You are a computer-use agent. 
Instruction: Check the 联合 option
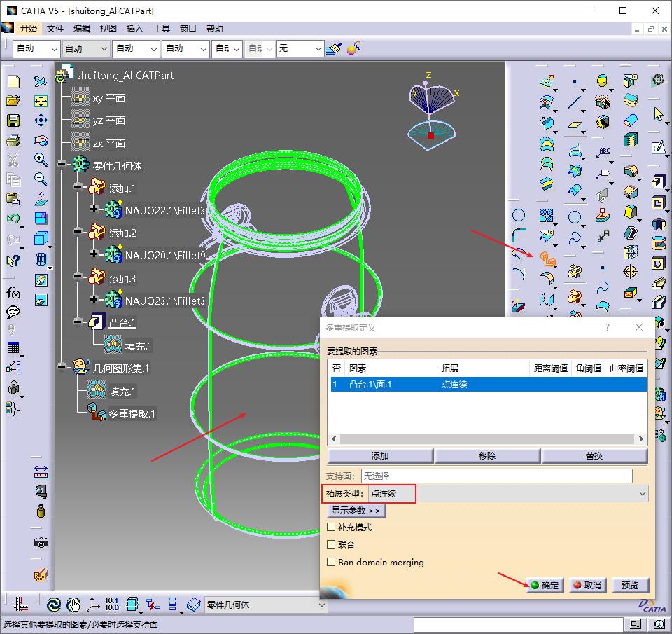(x=331, y=544)
